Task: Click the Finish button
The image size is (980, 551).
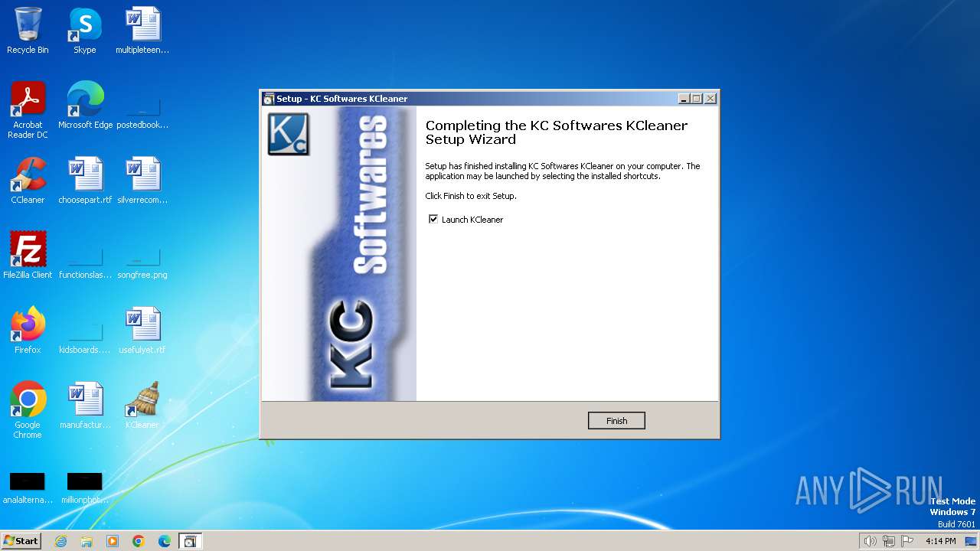Action: 616,421
